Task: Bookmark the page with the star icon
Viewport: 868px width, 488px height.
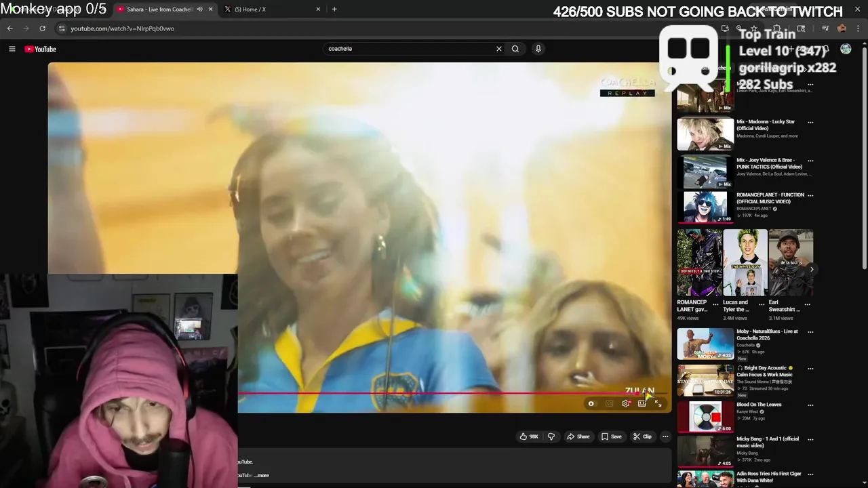Action: [x=753, y=28]
